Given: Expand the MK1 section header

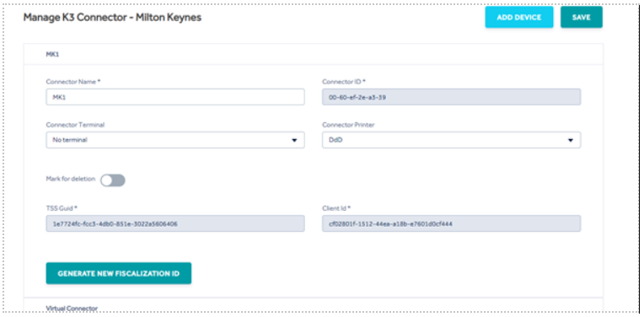Looking at the screenshot, I should pos(314,54).
